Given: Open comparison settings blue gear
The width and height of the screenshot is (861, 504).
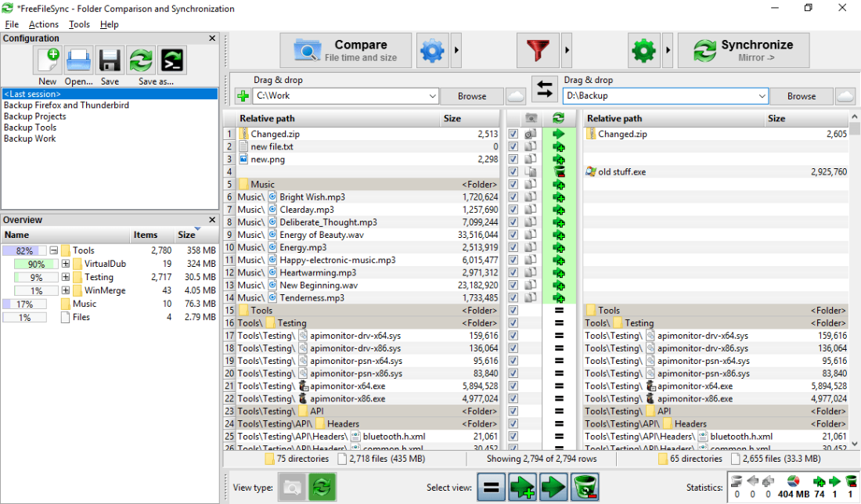Looking at the screenshot, I should pyautogui.click(x=431, y=51).
